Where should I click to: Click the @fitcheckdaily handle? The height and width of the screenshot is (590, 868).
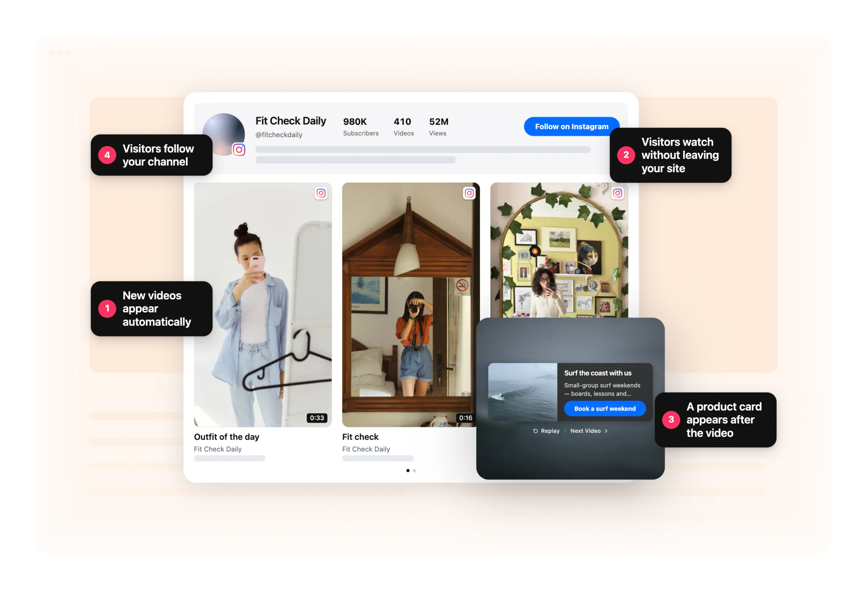[x=279, y=135]
